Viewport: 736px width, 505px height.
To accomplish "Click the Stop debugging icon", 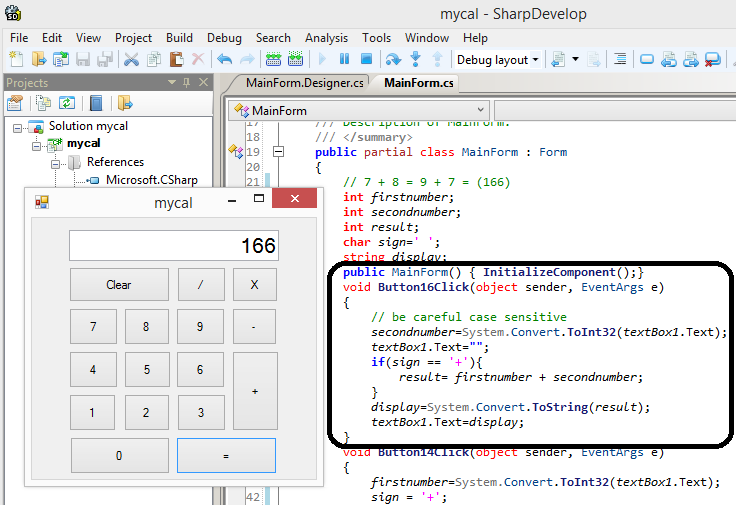I will [366, 60].
